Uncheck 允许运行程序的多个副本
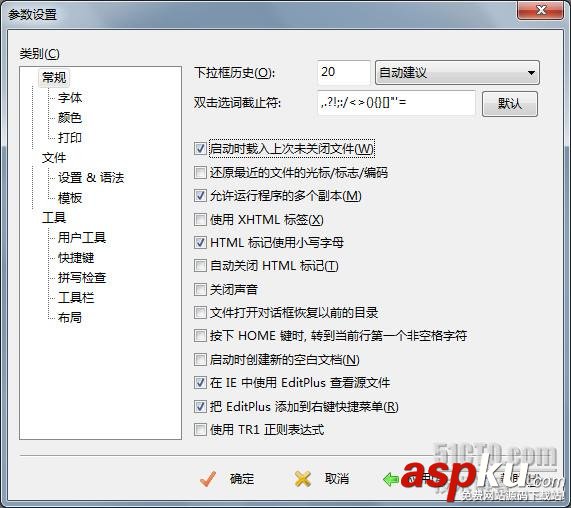This screenshot has width=571, height=508. pyautogui.click(x=200, y=196)
